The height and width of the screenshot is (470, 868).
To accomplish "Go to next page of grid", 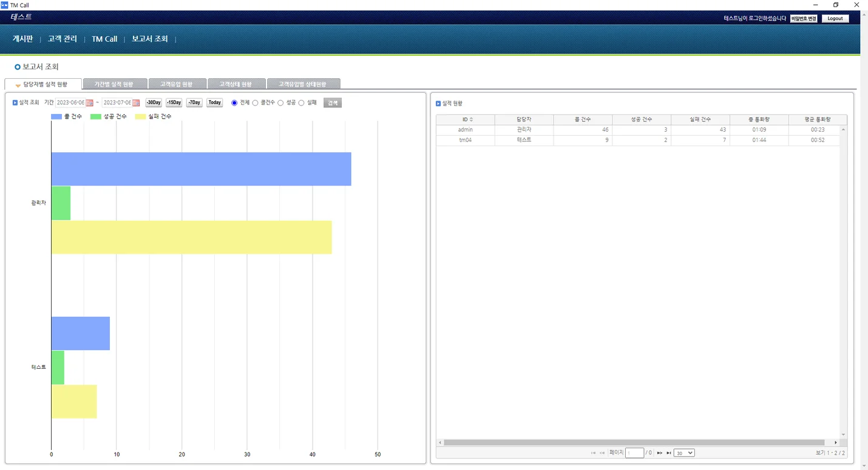I will (x=660, y=453).
